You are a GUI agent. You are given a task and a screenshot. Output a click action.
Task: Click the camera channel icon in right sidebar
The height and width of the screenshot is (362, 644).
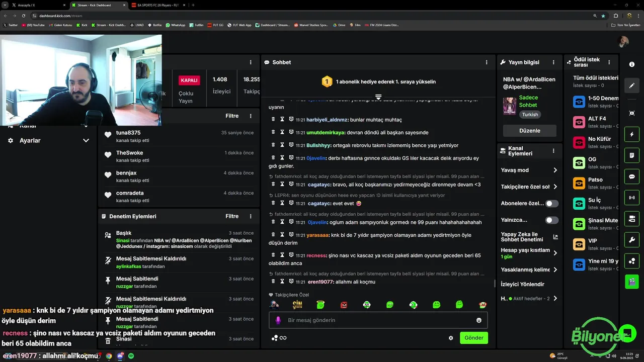pyautogui.click(x=632, y=219)
